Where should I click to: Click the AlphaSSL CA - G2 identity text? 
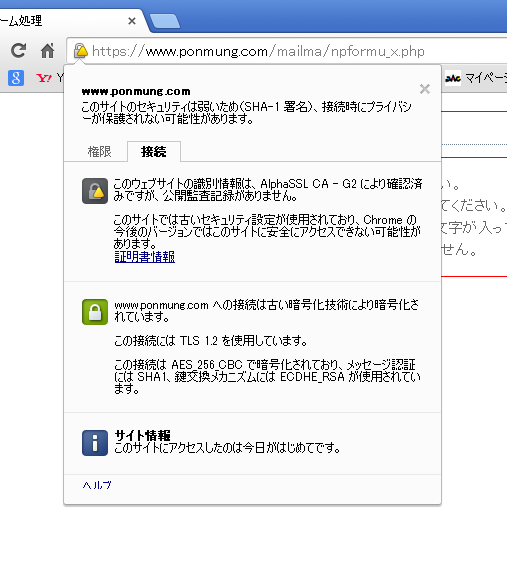(x=268, y=190)
